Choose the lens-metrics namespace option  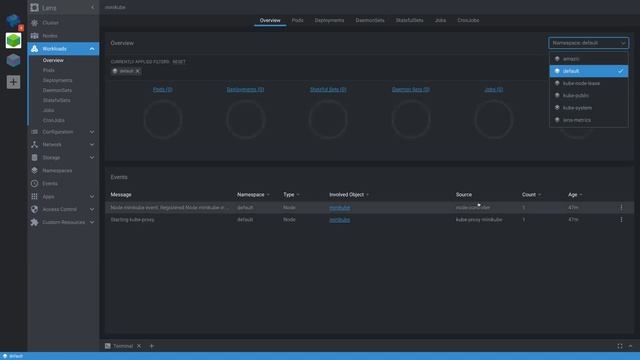[x=589, y=120]
